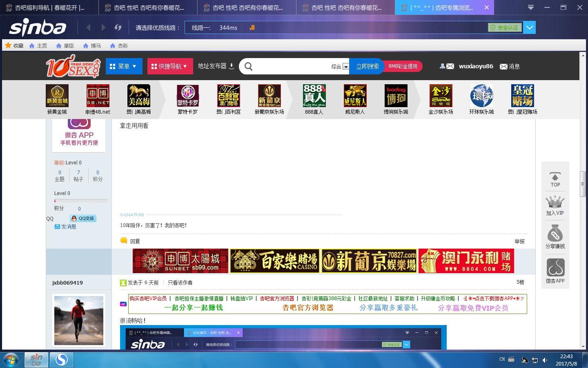Click 地址发布器 download link
Image resolution: width=588 pixels, height=368 pixels.
click(216, 66)
